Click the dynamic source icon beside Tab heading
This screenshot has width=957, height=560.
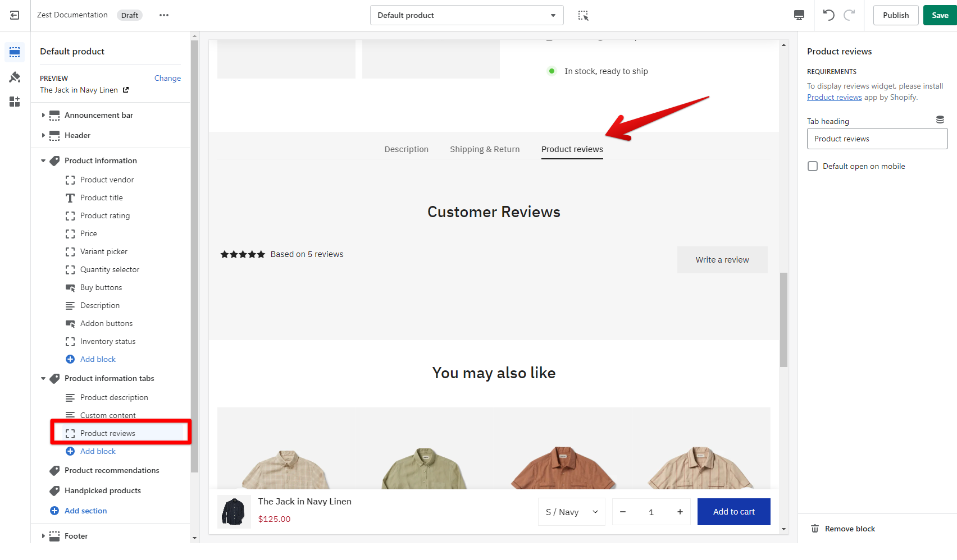[x=940, y=120]
